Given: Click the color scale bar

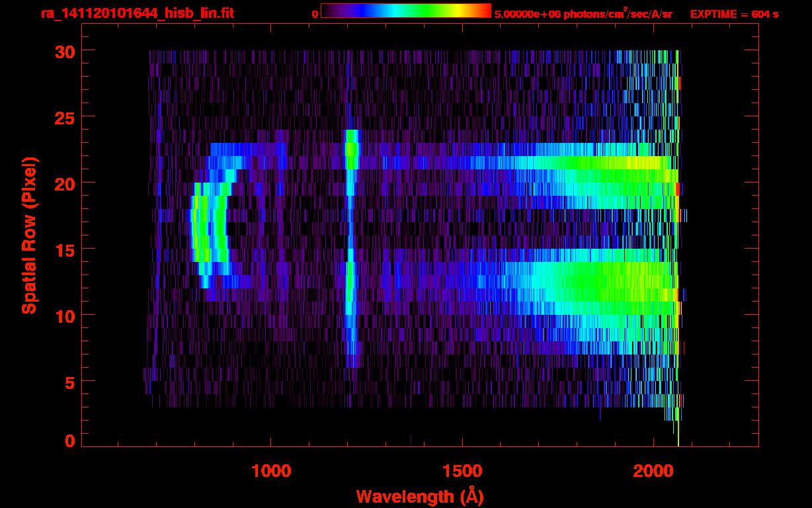Looking at the screenshot, I should pos(406,11).
